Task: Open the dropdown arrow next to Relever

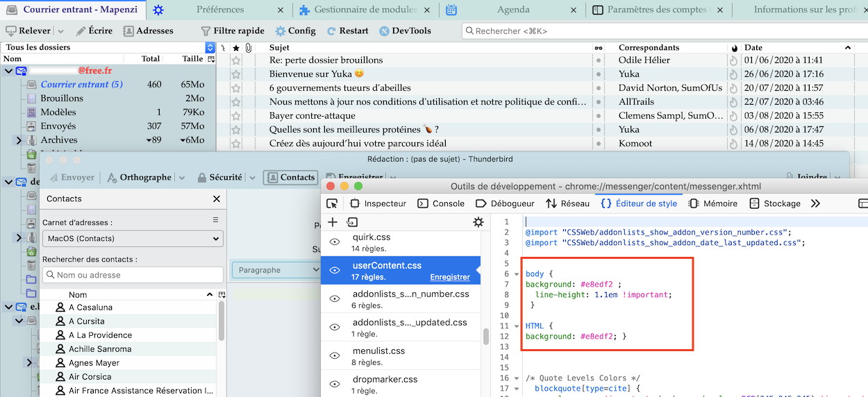Action: point(60,31)
